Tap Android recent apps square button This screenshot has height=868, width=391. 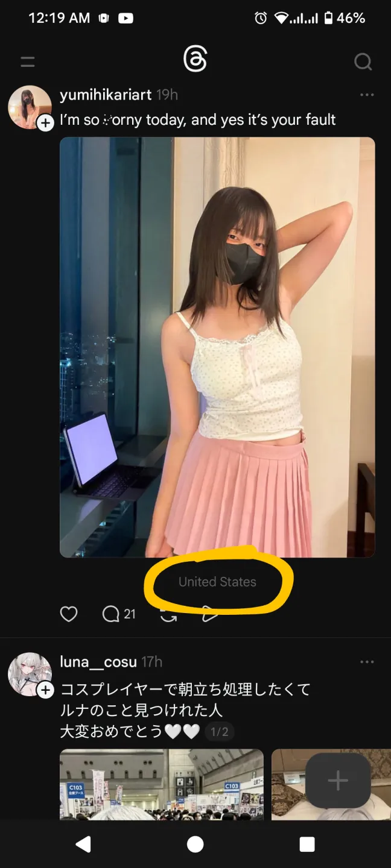[307, 844]
